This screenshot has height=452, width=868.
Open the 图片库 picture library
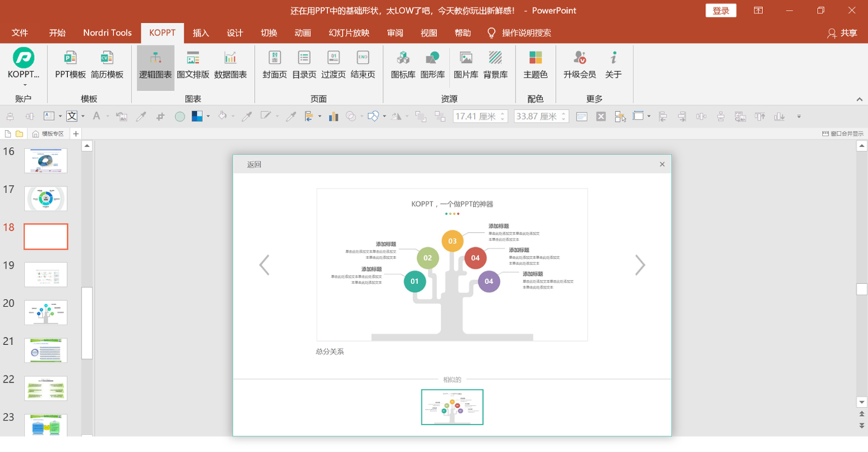tap(466, 64)
